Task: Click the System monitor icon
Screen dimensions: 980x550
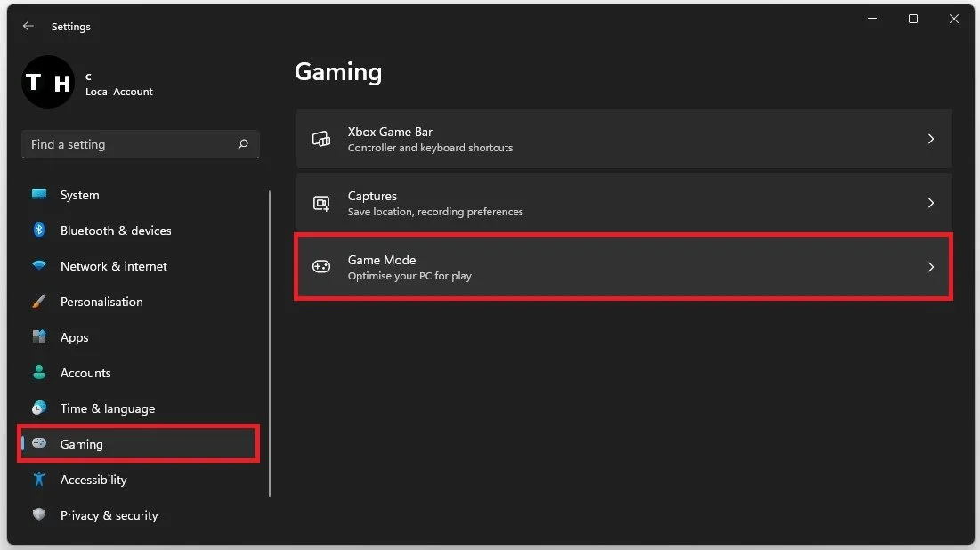Action: coord(39,194)
